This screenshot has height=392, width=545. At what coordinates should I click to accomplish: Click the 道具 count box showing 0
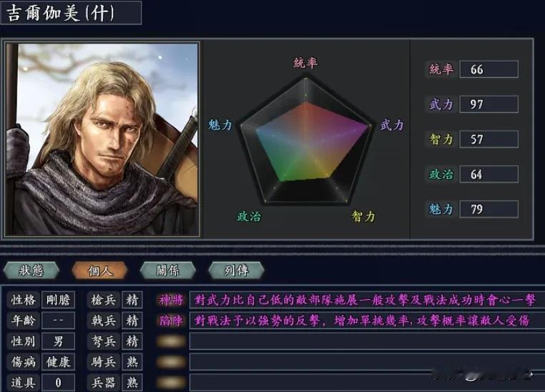point(58,382)
